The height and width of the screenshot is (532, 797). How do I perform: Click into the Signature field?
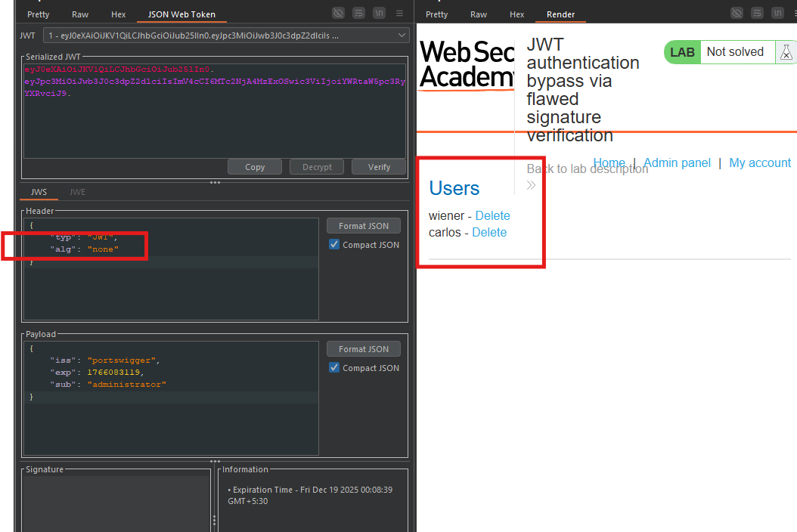coord(116,504)
